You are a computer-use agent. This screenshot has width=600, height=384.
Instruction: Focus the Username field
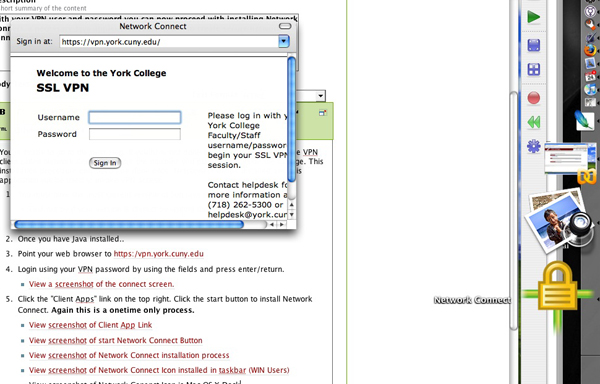point(135,117)
